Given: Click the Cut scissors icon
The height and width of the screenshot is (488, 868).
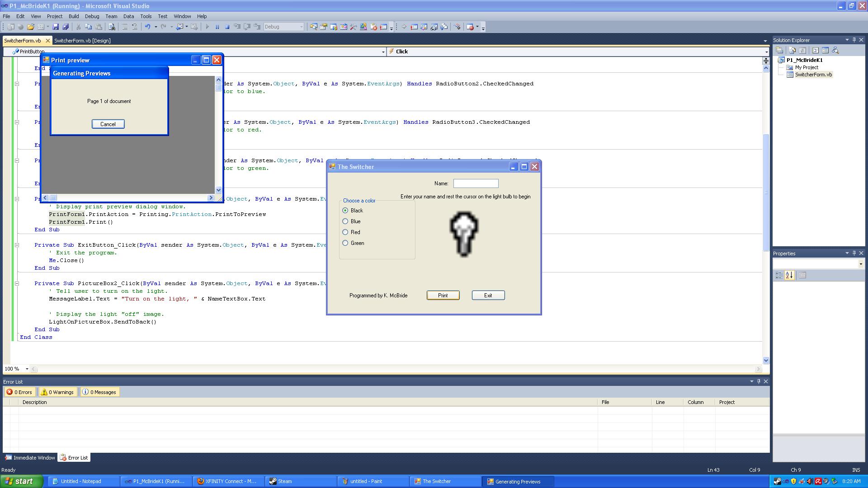Looking at the screenshot, I should [78, 27].
